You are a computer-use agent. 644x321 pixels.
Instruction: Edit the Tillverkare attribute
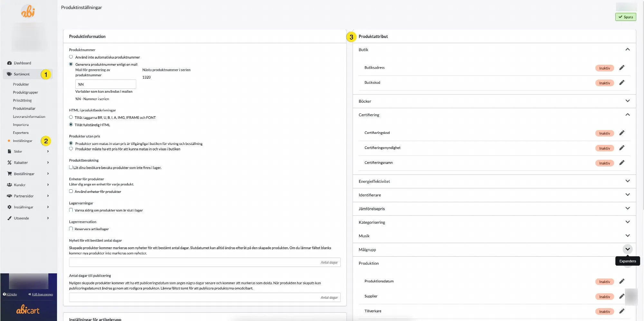point(622,311)
